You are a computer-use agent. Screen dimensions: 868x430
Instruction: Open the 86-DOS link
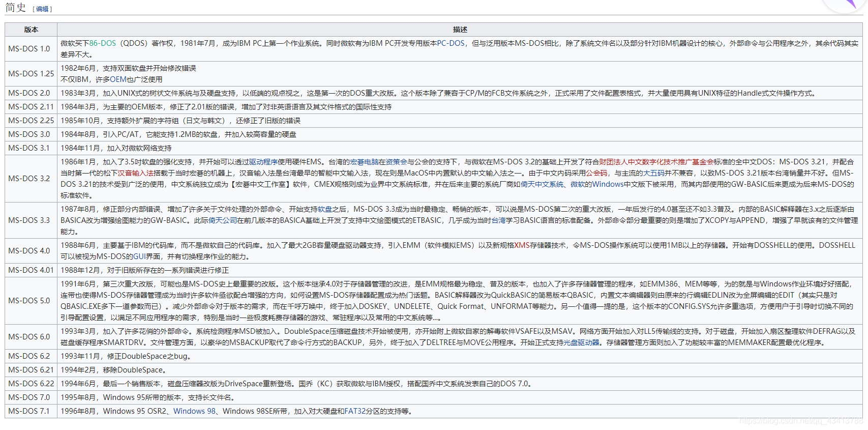pos(103,43)
